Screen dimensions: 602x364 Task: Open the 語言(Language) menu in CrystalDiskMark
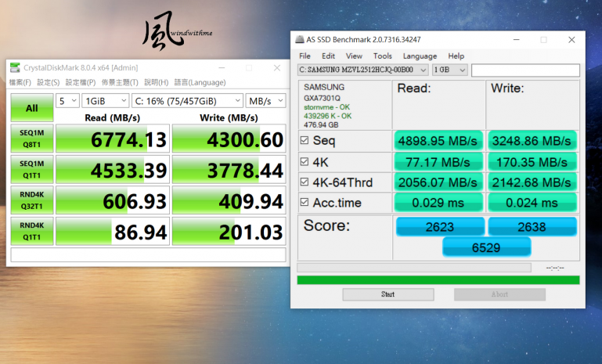(x=200, y=82)
